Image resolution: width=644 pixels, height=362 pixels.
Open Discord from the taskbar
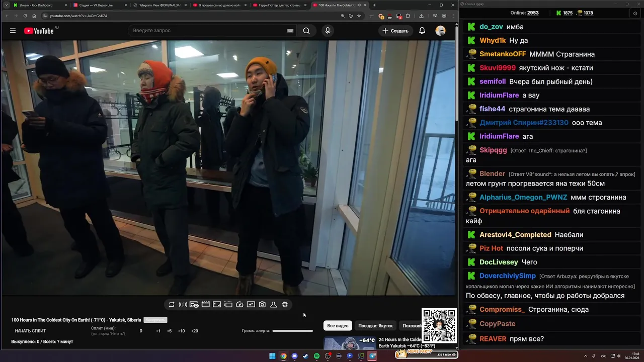click(294, 356)
